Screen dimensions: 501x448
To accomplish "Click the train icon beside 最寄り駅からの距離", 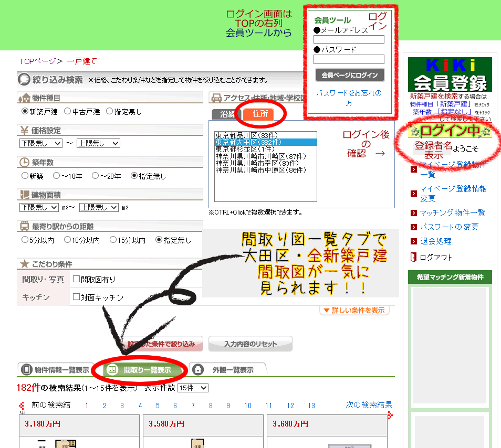I will tap(24, 227).
